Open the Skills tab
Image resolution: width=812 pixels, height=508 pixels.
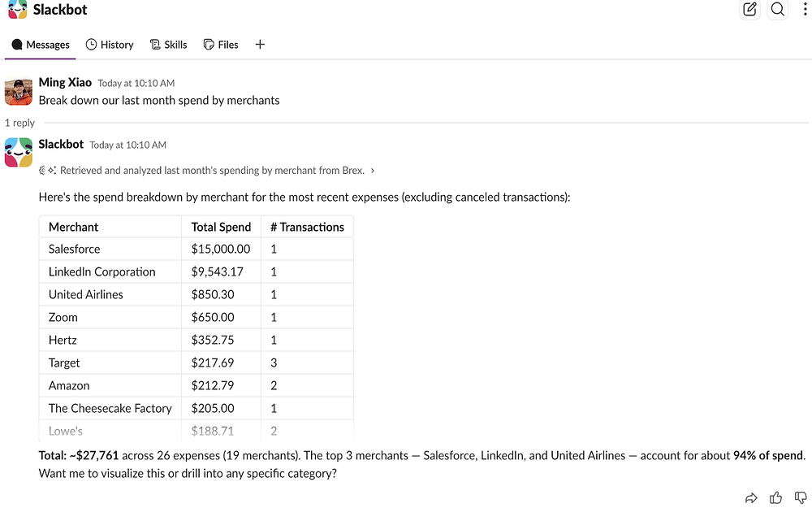pos(168,45)
